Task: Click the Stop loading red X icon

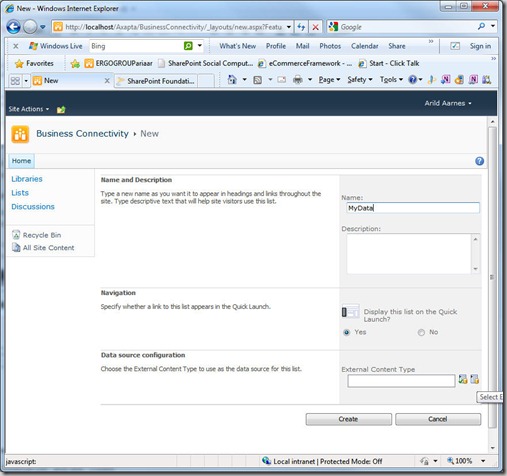Action: pyautogui.click(x=315, y=27)
